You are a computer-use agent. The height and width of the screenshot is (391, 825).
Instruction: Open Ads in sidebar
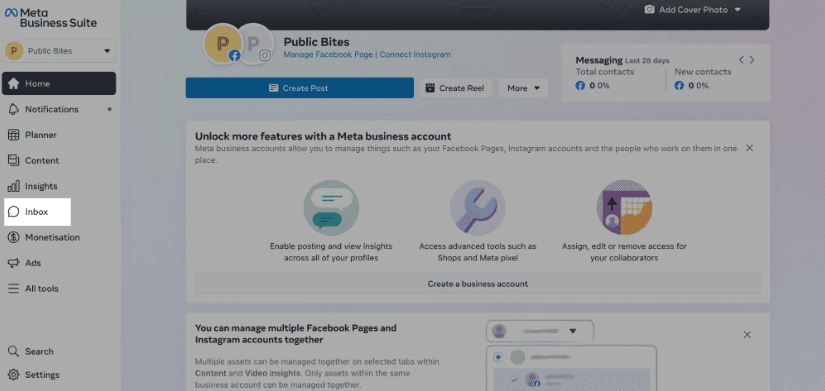(59, 263)
